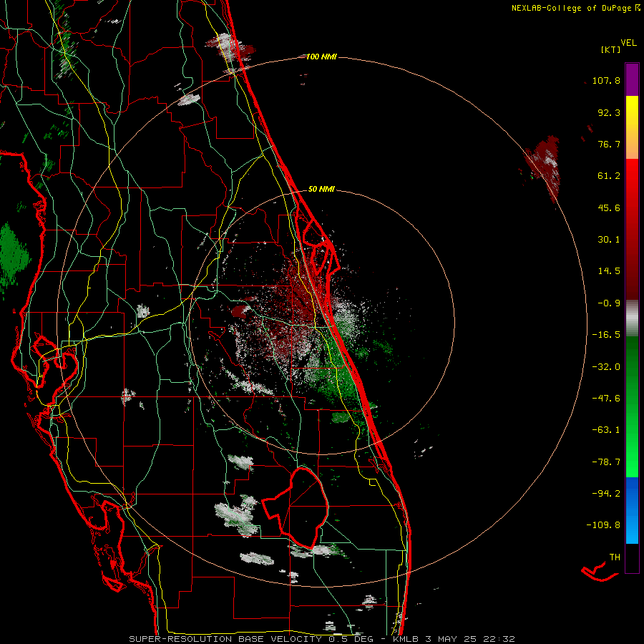This screenshot has height=644, width=644.
Task: Click the 100 NMI range ring label
Action: pyautogui.click(x=321, y=57)
